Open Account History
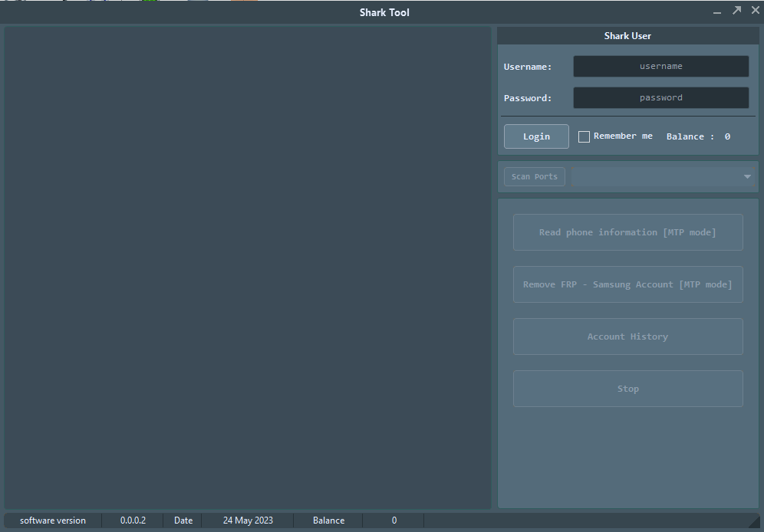Image resolution: width=764 pixels, height=532 pixels. coord(627,337)
